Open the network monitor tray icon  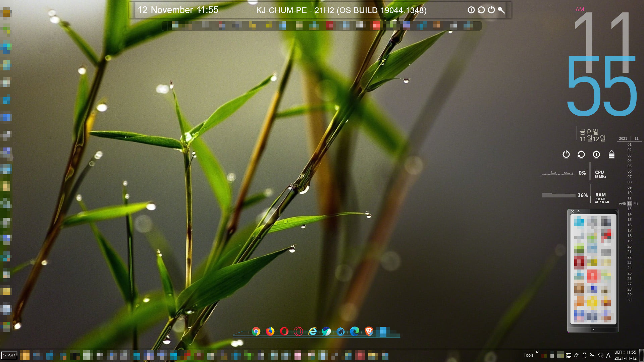click(x=569, y=355)
